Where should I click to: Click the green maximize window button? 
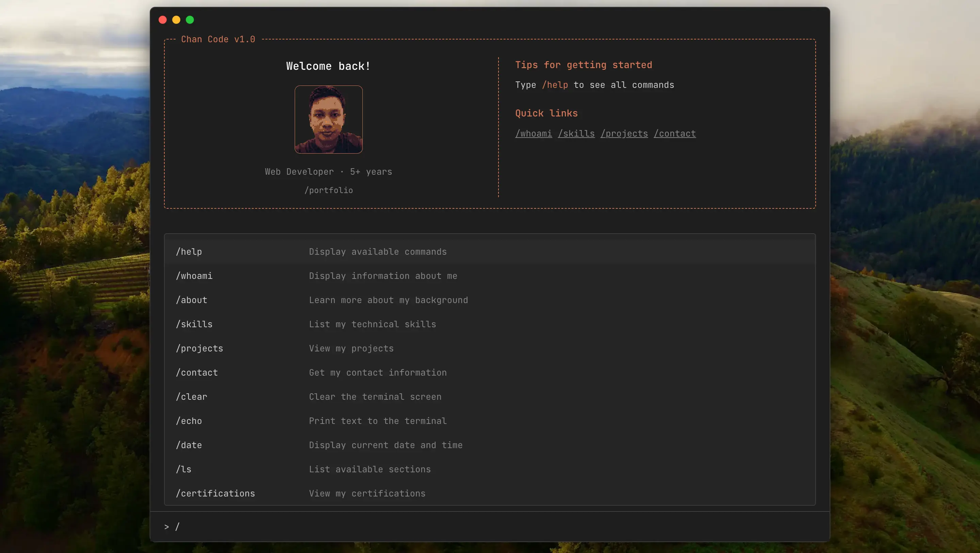[190, 20]
